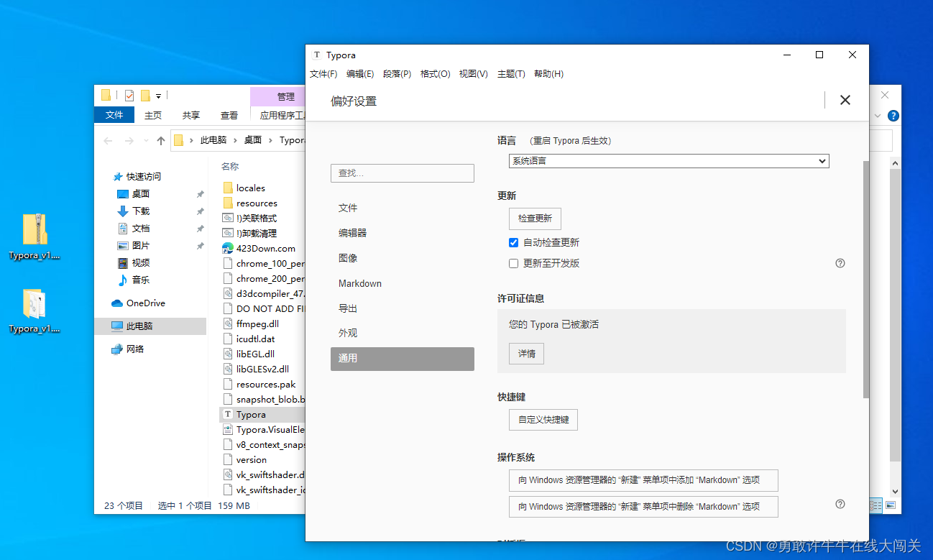Image resolution: width=933 pixels, height=560 pixels.
Task: Open the quick access toolbar dropdown arrow
Action: coord(158,96)
